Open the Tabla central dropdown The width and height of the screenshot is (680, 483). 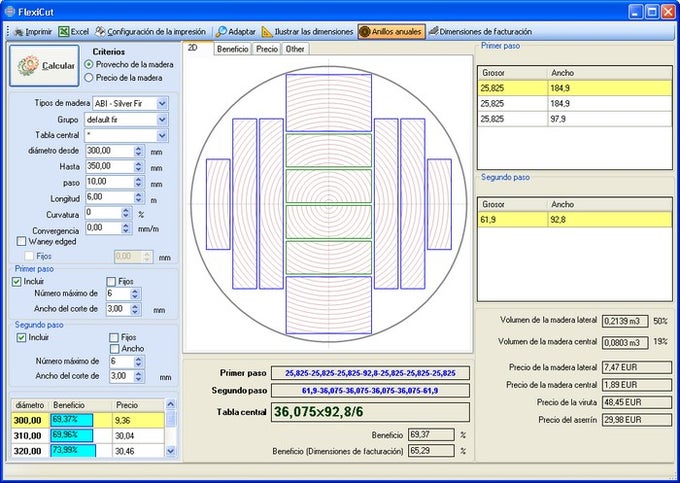(x=162, y=135)
